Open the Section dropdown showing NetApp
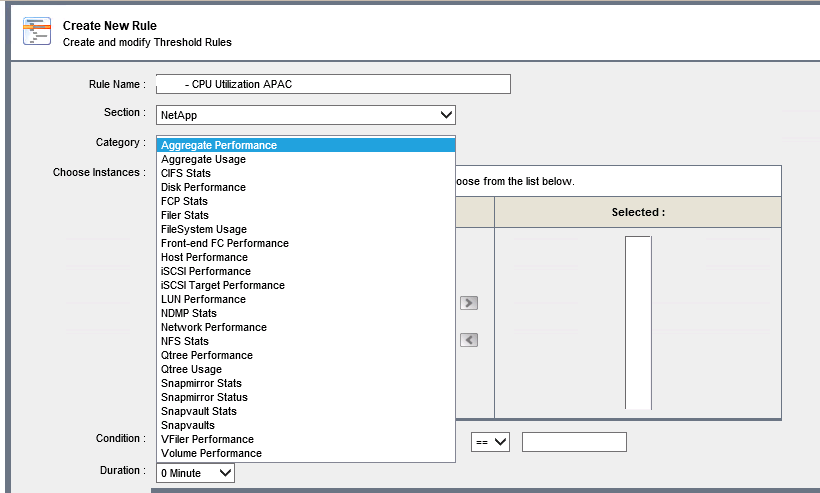The height and width of the screenshot is (493, 820). (x=306, y=115)
